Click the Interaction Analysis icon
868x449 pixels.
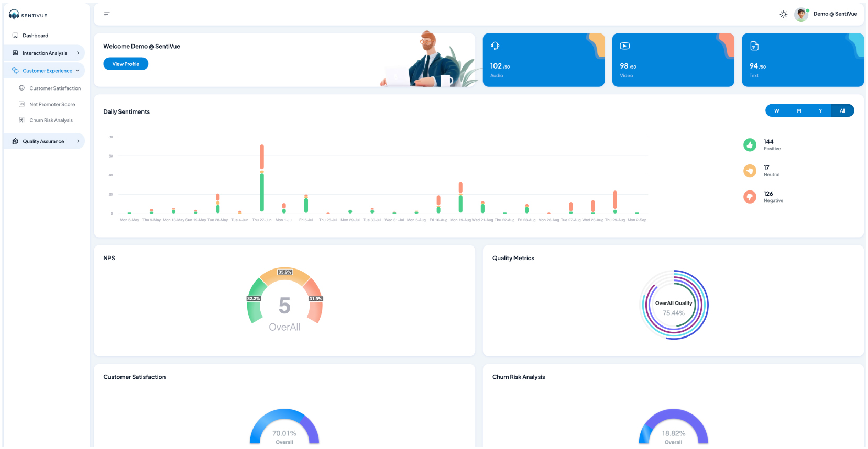15,53
